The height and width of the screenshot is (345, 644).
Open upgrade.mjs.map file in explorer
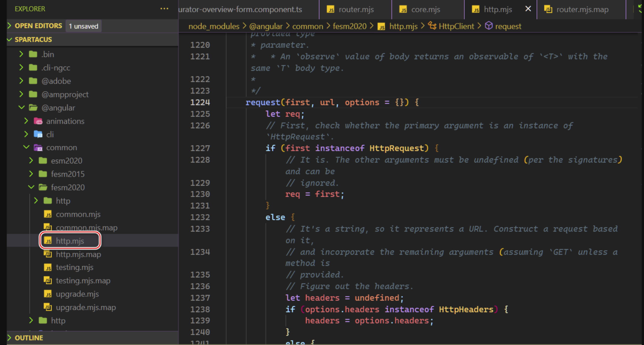(x=86, y=307)
